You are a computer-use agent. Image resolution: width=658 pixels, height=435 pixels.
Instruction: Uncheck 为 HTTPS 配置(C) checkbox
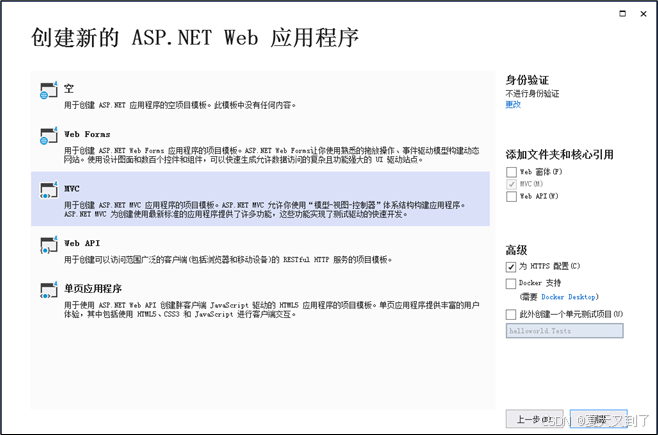coord(511,266)
